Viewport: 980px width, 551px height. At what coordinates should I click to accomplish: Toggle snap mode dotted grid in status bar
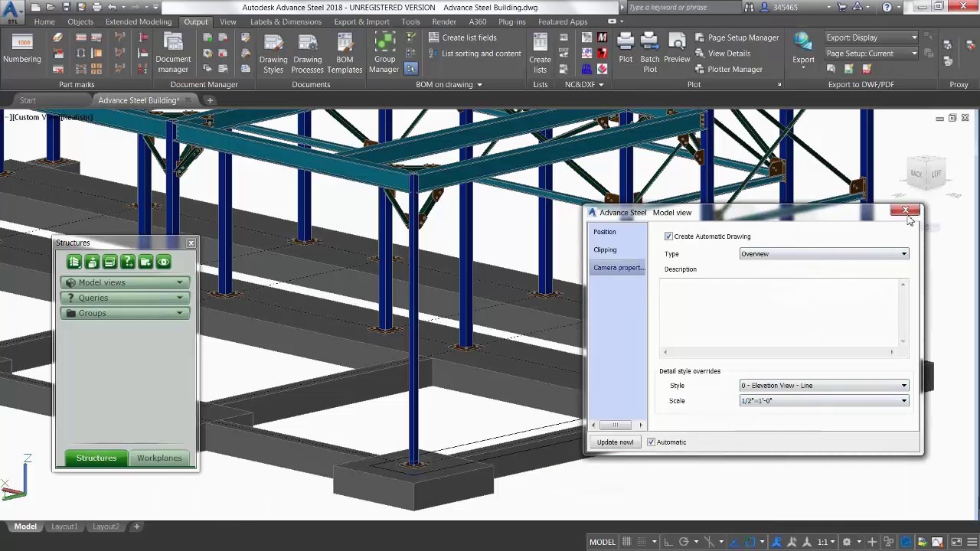tap(642, 542)
